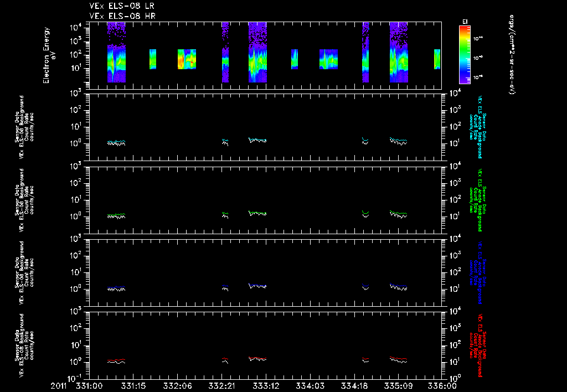
Task: Click the 'VEx ELS-08 HR' title text
Action: [x=122, y=16]
